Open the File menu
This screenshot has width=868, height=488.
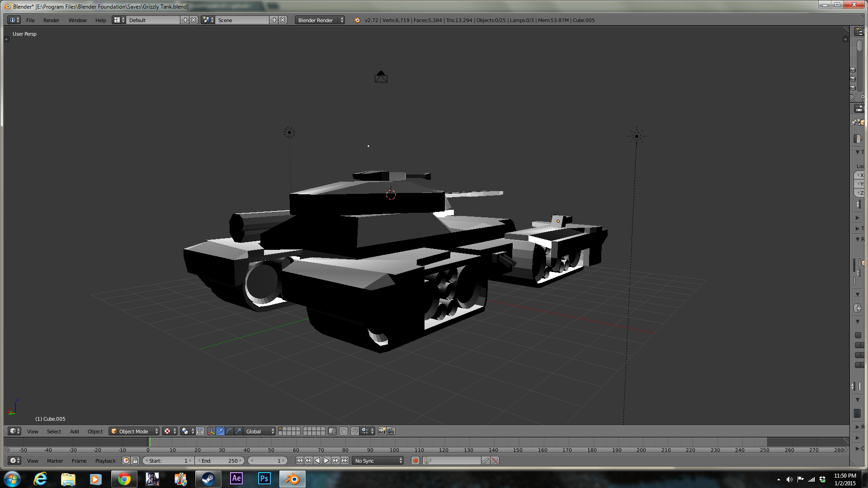point(30,20)
